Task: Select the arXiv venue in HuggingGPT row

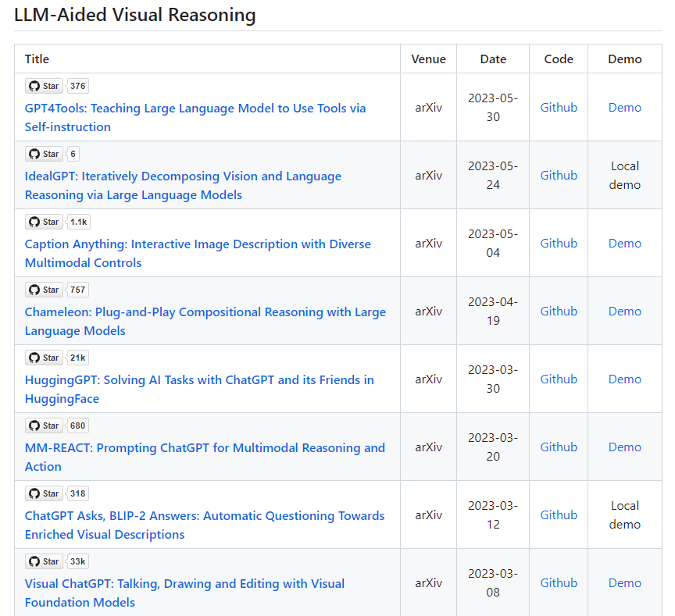Action: (x=428, y=379)
